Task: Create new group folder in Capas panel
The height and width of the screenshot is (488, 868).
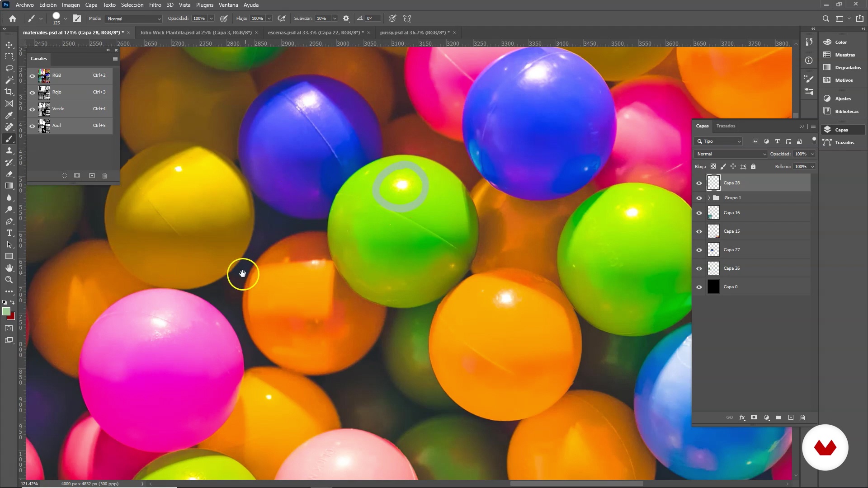Action: [778, 418]
